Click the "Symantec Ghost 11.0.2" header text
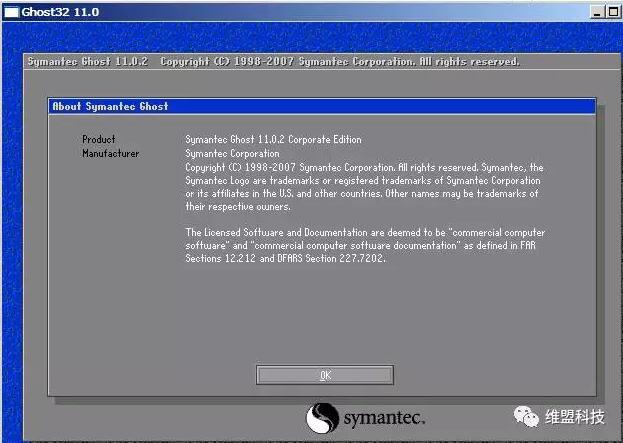 click(87, 62)
